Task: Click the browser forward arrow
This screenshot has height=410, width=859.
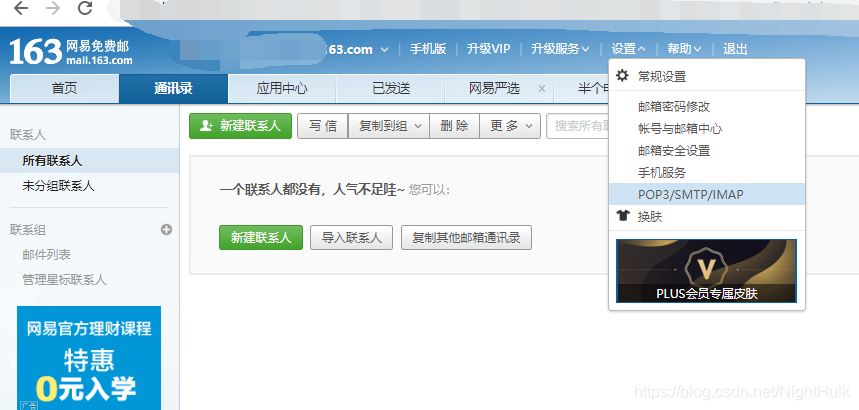Action: pyautogui.click(x=53, y=8)
